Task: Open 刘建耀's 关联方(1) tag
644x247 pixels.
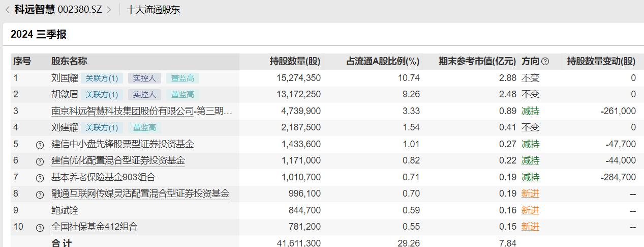Action: (102, 128)
